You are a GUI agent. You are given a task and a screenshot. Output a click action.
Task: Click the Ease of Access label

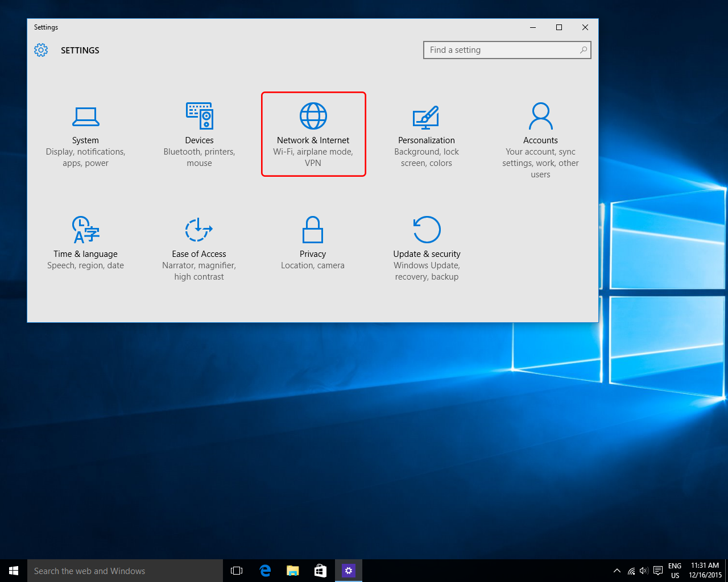click(199, 254)
